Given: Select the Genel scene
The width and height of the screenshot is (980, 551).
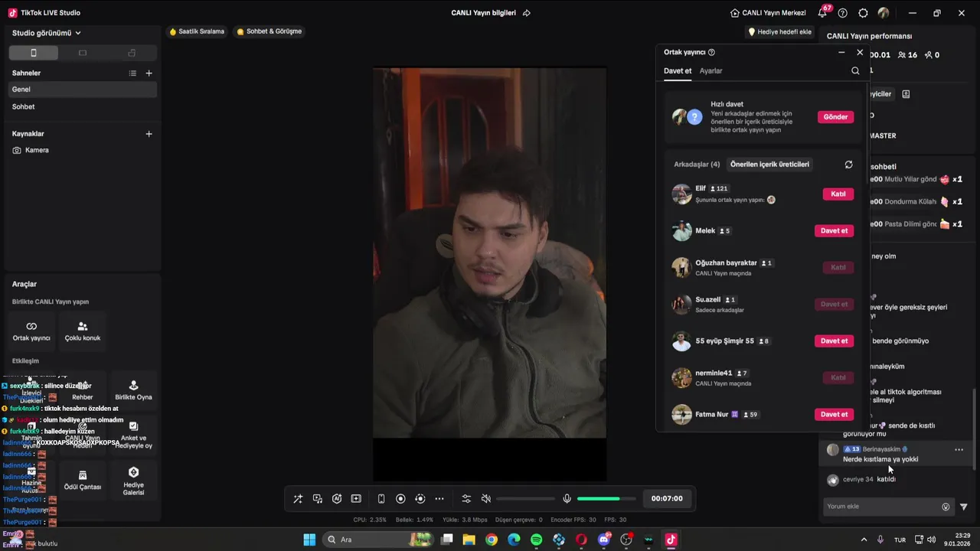Looking at the screenshot, I should (81, 90).
